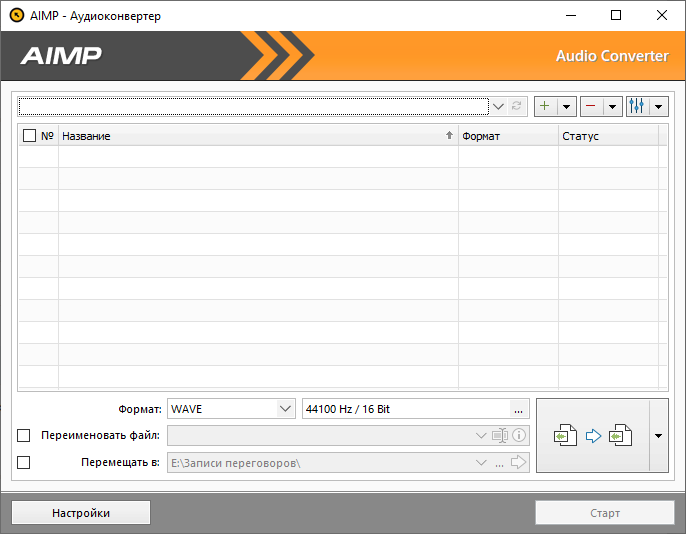Toggle the select-all checkbox in table header
This screenshot has width=686, height=534.
click(x=29, y=136)
